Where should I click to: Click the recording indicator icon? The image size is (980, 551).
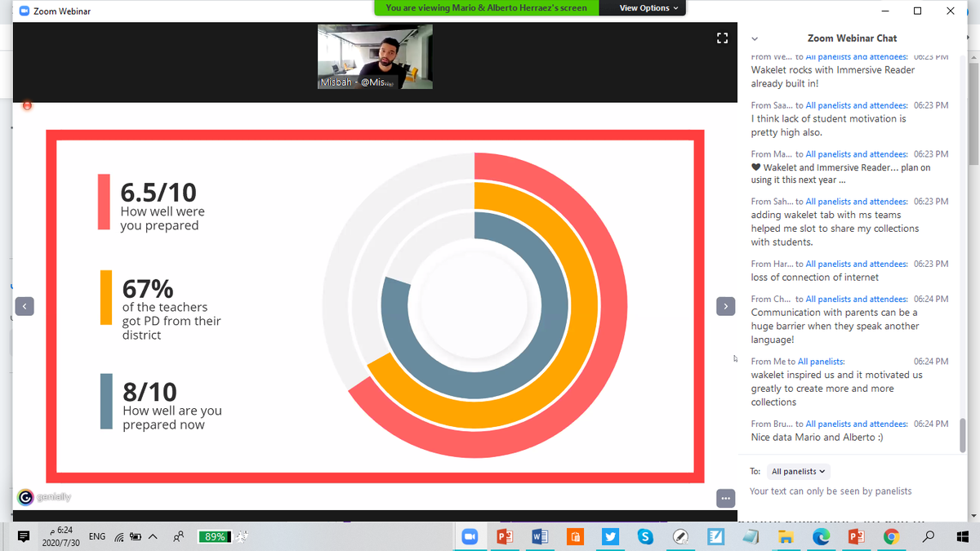pyautogui.click(x=27, y=105)
